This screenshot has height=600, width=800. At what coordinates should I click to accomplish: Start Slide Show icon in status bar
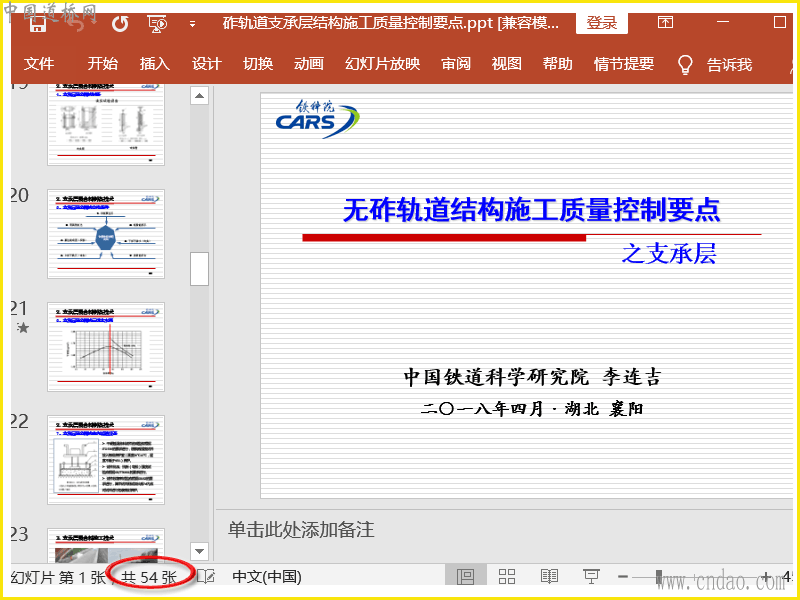[591, 577]
